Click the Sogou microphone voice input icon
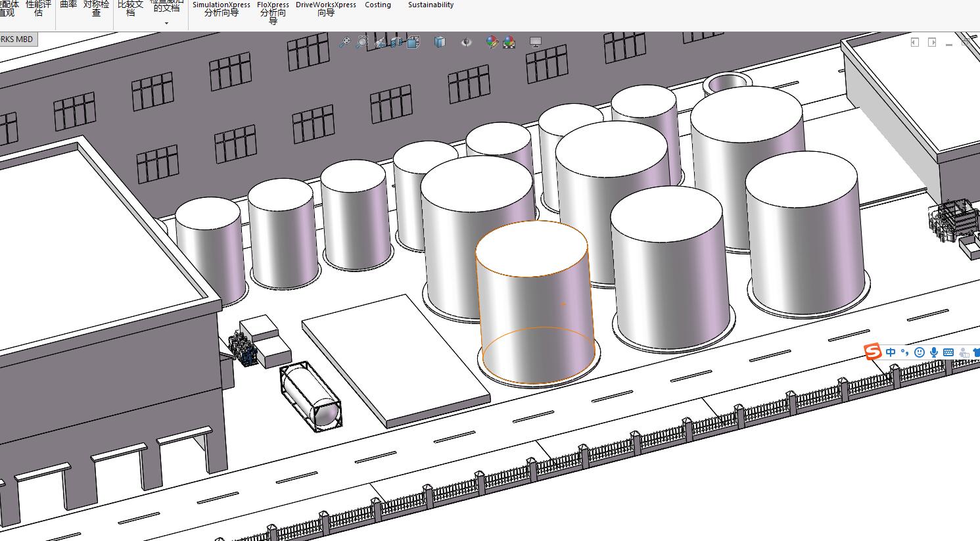Image resolution: width=980 pixels, height=541 pixels. point(934,352)
